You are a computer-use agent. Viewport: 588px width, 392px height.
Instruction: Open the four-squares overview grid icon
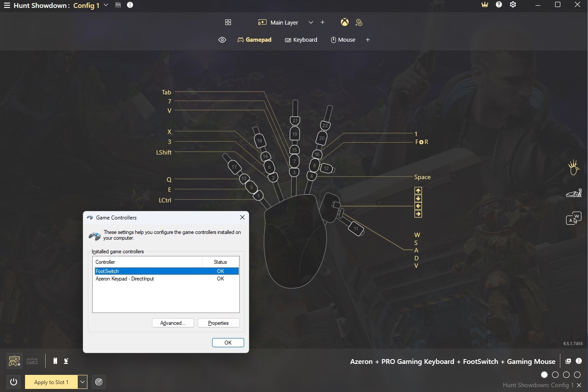coord(228,22)
